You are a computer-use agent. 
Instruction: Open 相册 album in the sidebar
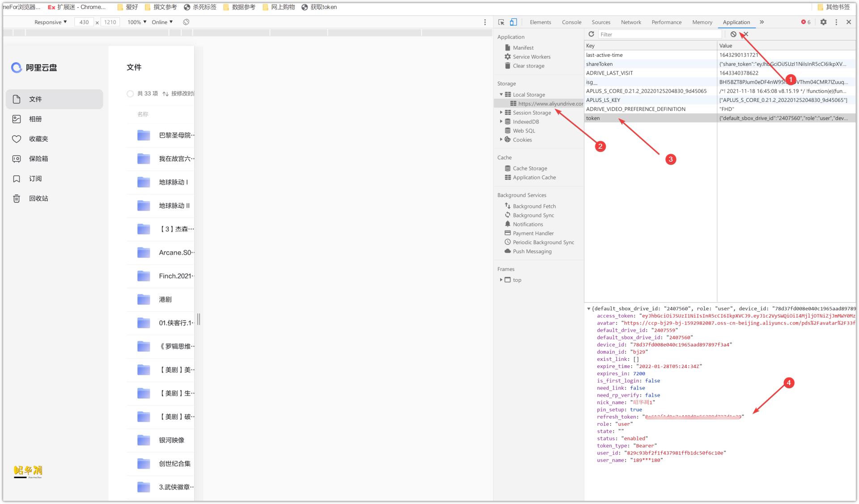point(55,119)
